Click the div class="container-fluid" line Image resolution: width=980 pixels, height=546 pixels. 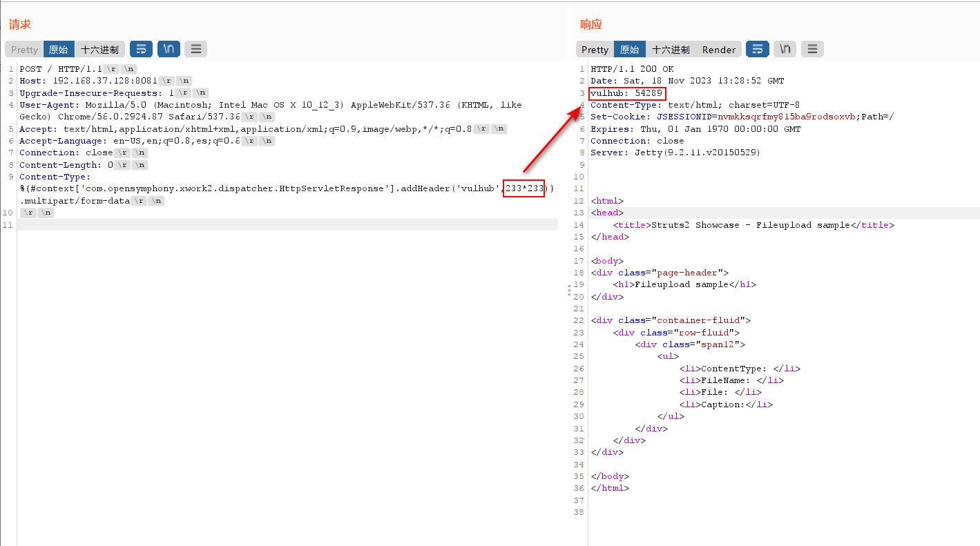pos(671,320)
